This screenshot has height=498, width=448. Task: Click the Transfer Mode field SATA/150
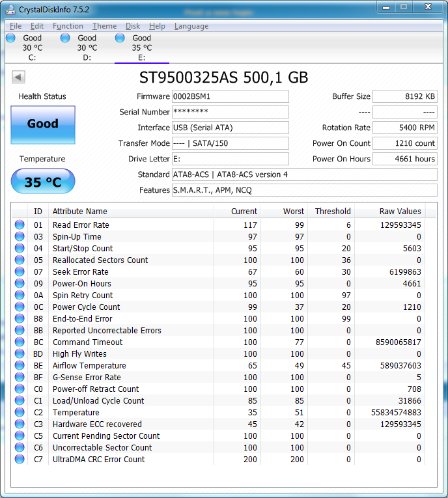click(231, 143)
